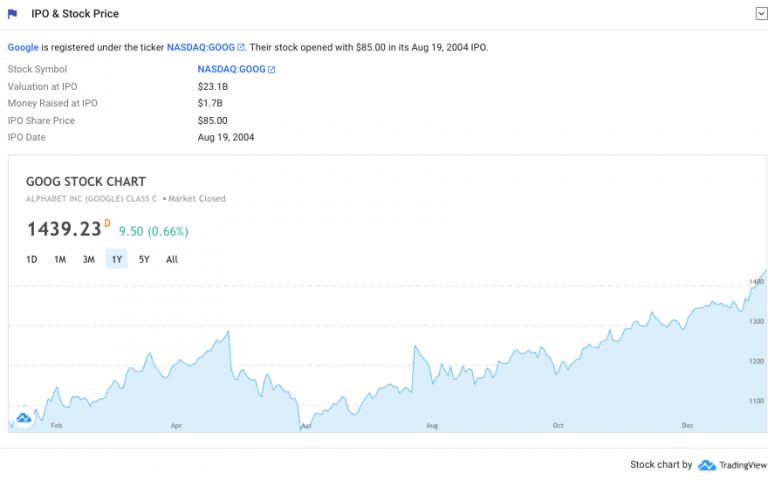Viewport: 768px width, 480px height.
Task: Switch chart to 1D range
Action: click(x=32, y=259)
